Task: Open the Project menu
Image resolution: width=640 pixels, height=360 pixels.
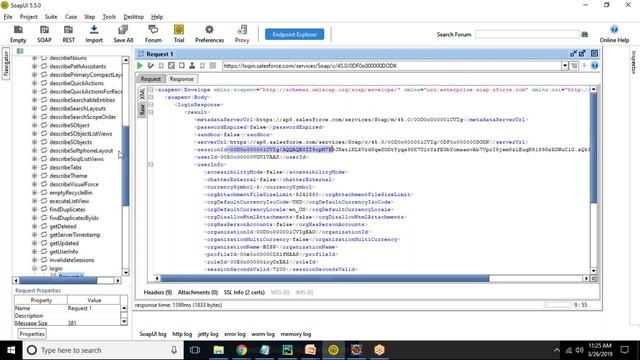Action: click(x=29, y=17)
